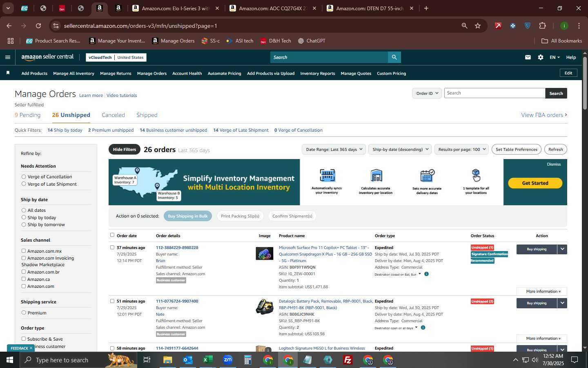The height and width of the screenshot is (368, 588).
Task: Open View FBA orders link
Action: click(x=544, y=115)
